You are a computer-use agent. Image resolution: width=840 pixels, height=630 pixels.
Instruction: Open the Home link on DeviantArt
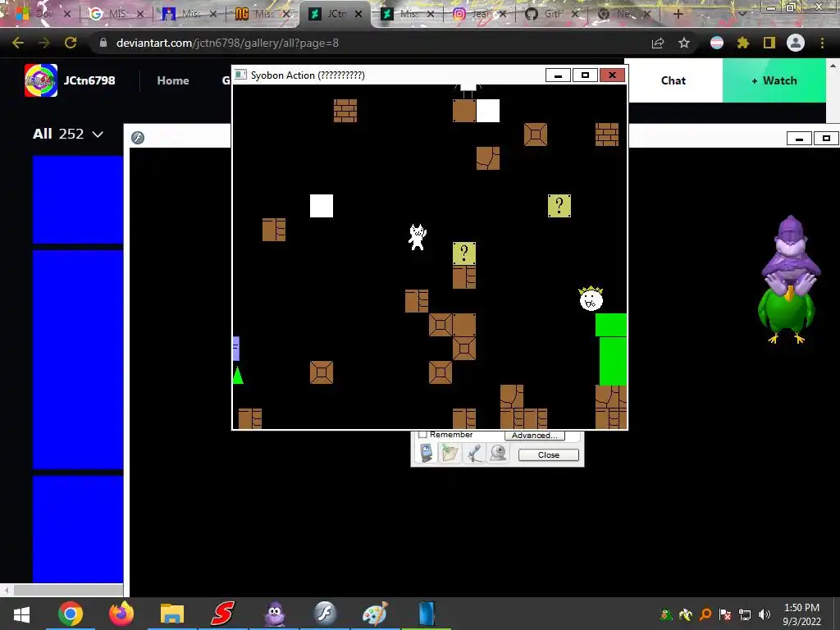coord(173,80)
